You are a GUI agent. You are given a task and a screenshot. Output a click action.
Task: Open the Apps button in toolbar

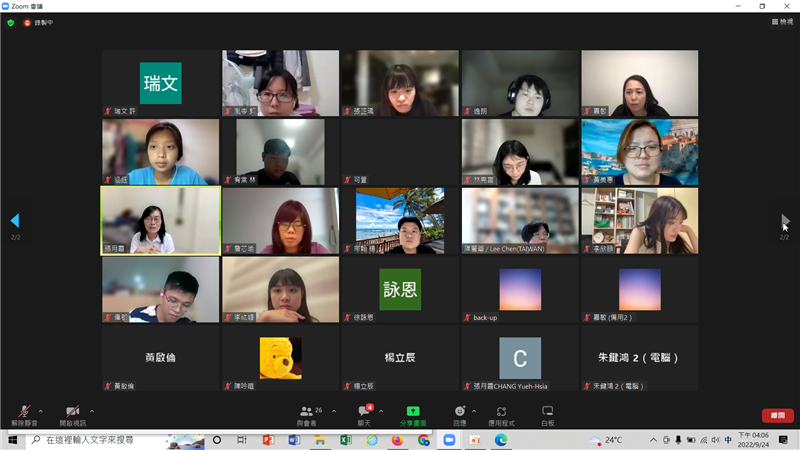coord(502,412)
